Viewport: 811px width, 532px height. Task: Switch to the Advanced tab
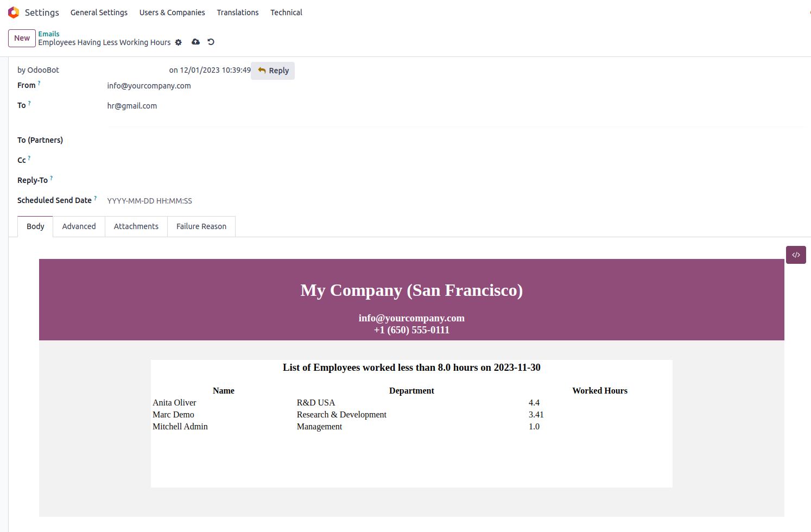[79, 226]
